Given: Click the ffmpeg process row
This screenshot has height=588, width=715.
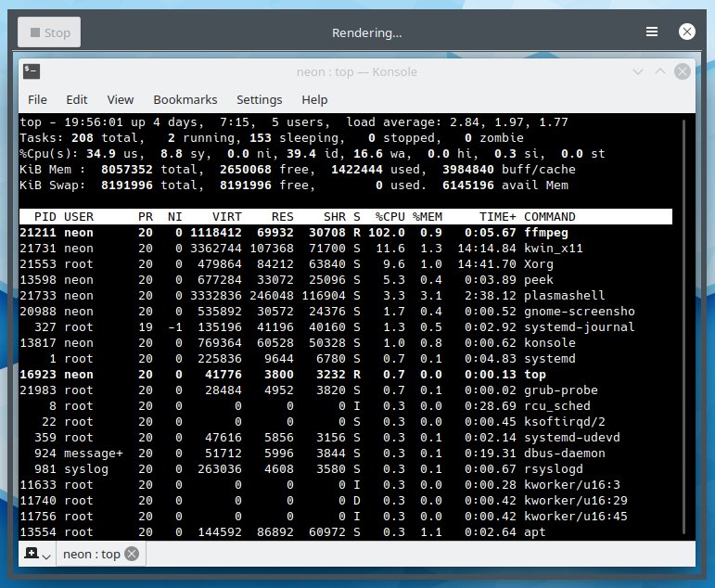Looking at the screenshot, I should 345,233.
